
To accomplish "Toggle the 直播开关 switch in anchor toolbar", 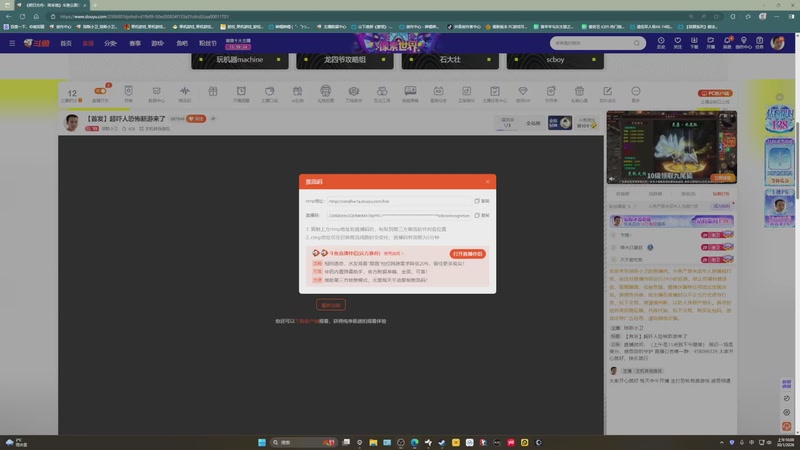I will point(100,91).
